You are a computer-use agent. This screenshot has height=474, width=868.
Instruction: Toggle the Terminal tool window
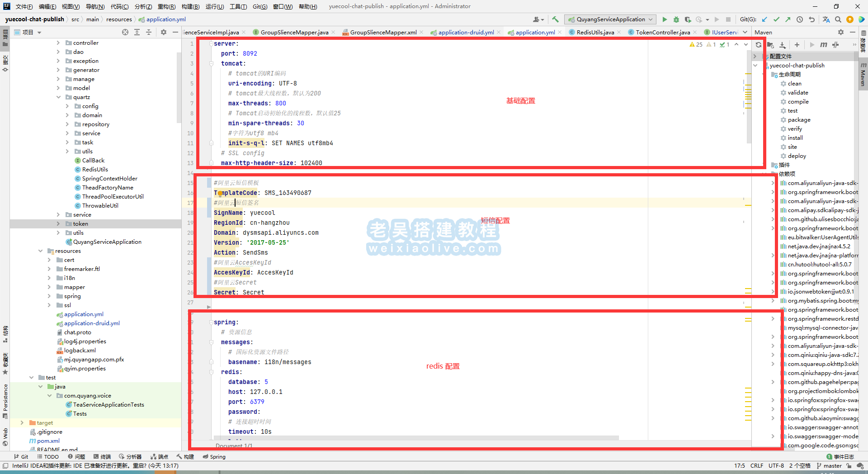click(102, 457)
